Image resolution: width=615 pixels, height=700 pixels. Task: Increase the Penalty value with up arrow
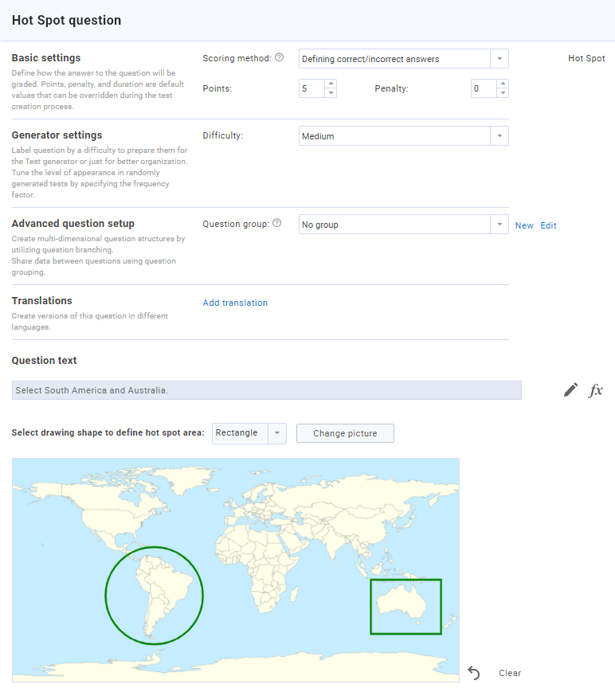pos(502,84)
